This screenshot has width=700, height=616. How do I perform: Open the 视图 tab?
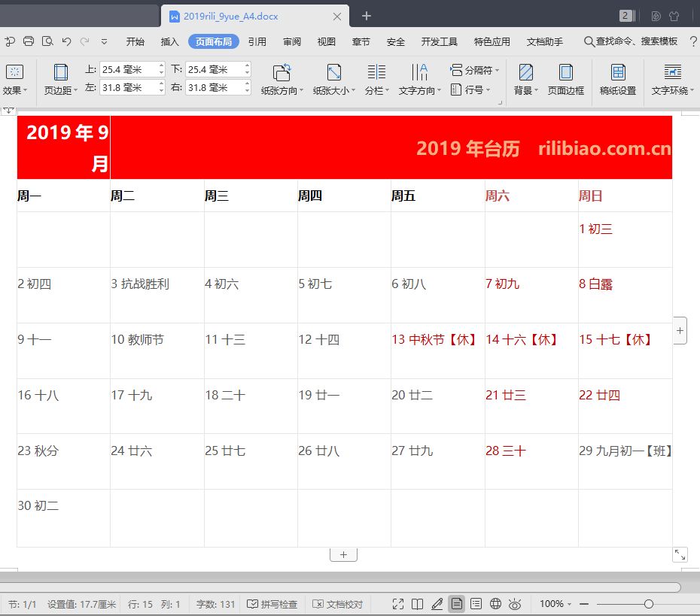[327, 41]
